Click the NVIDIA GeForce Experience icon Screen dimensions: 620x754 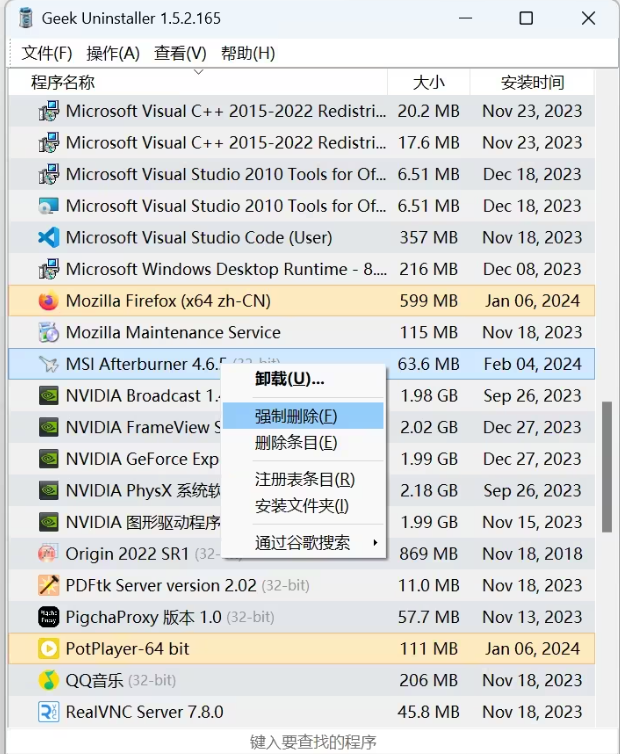49,459
